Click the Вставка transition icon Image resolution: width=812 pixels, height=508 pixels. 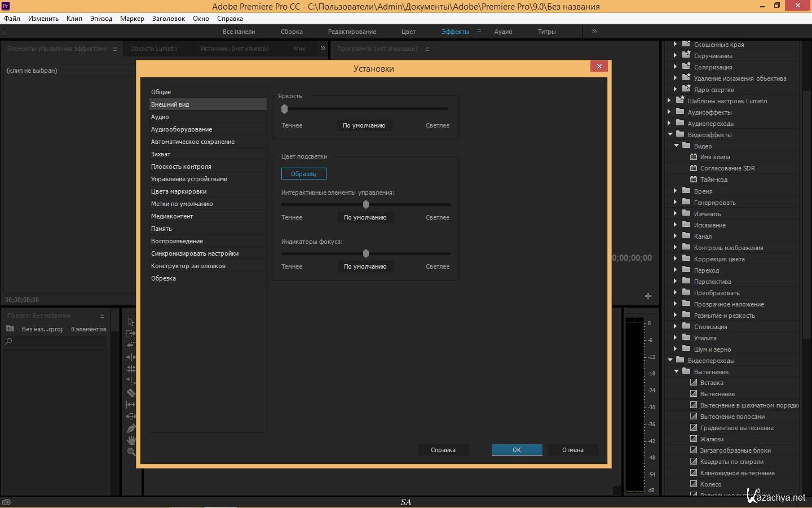694,383
